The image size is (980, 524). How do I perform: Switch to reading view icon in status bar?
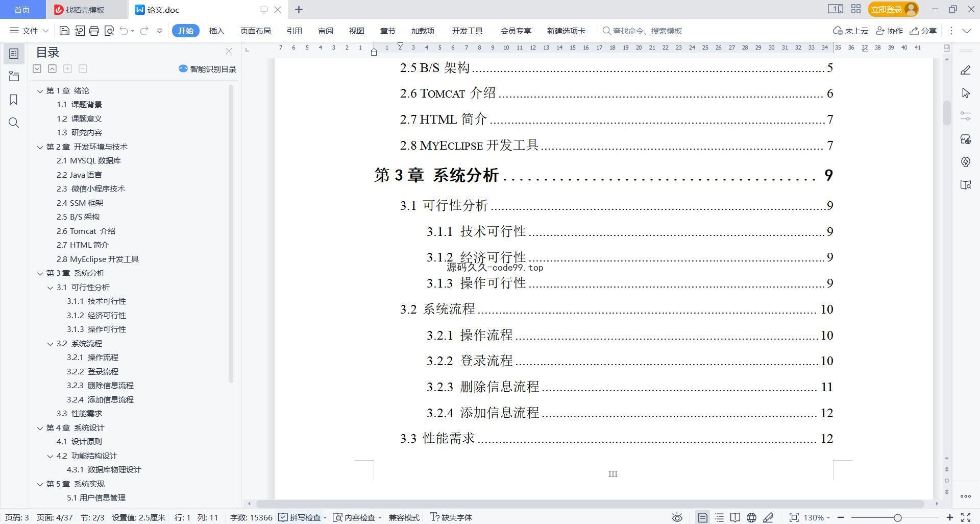735,517
